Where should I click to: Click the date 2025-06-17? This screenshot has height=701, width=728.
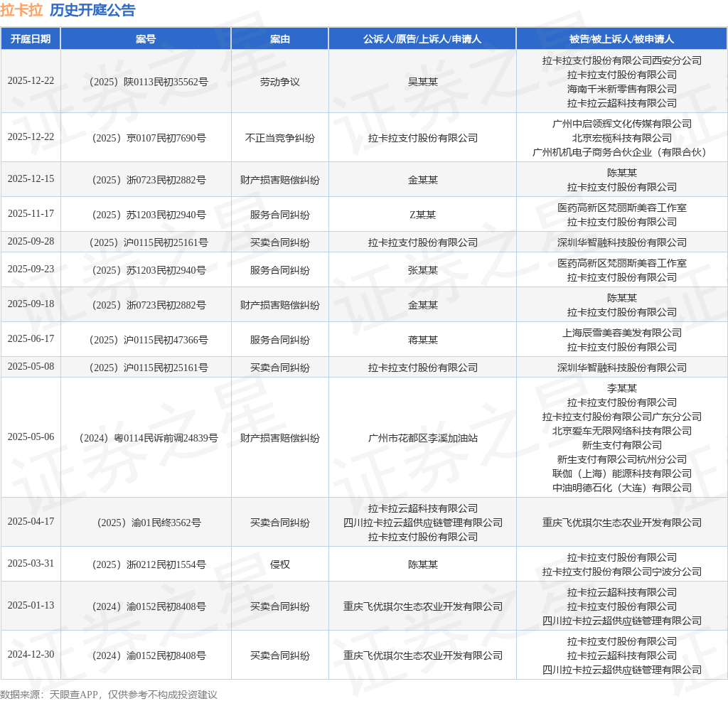click(x=31, y=339)
